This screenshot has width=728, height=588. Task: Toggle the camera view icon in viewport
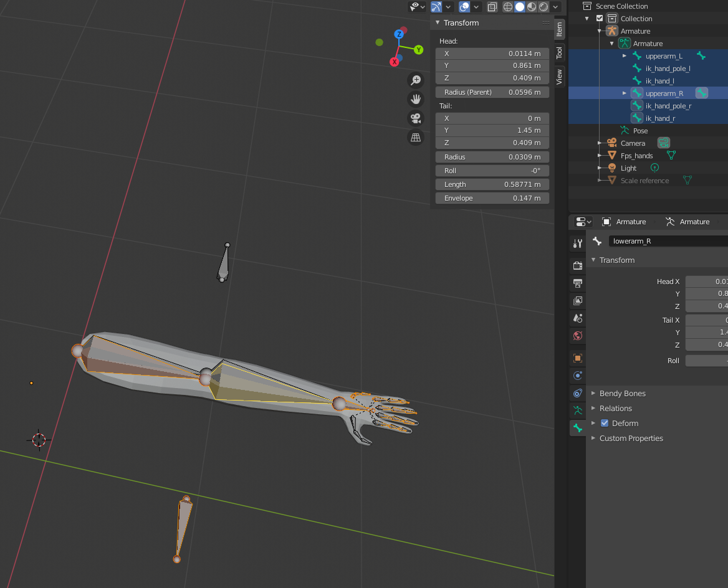(416, 118)
